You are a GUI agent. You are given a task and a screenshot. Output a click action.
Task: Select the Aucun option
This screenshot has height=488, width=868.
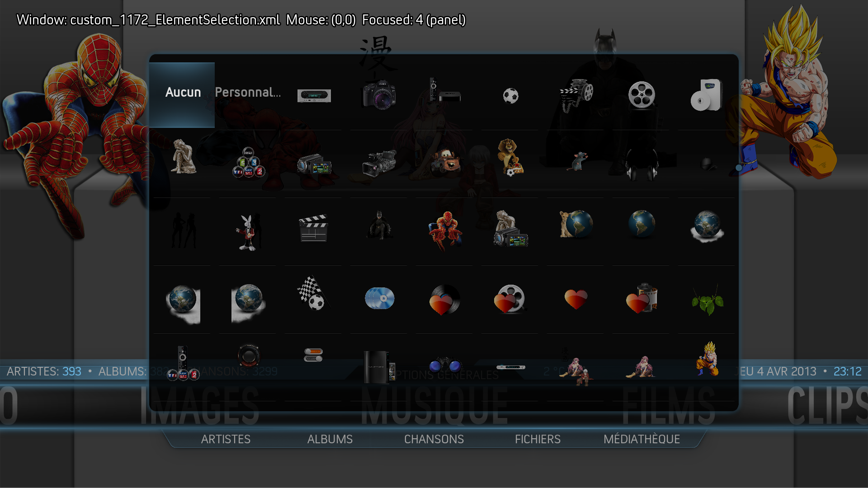(183, 95)
